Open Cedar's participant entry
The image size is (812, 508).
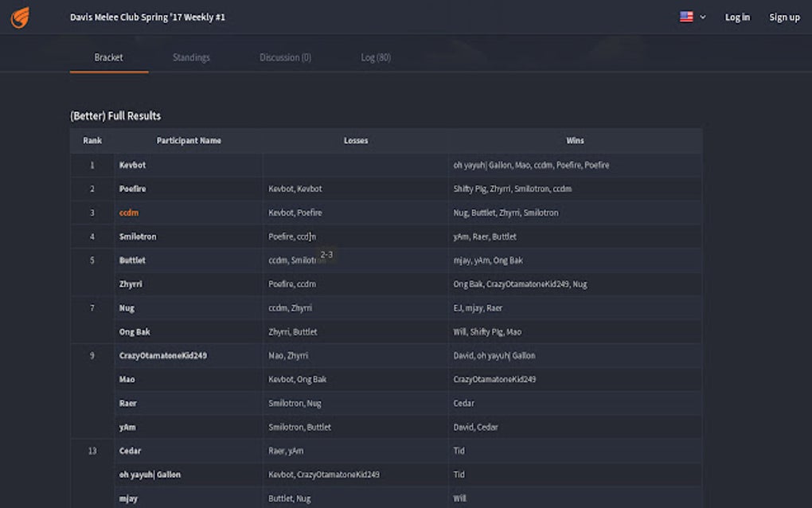coord(128,451)
